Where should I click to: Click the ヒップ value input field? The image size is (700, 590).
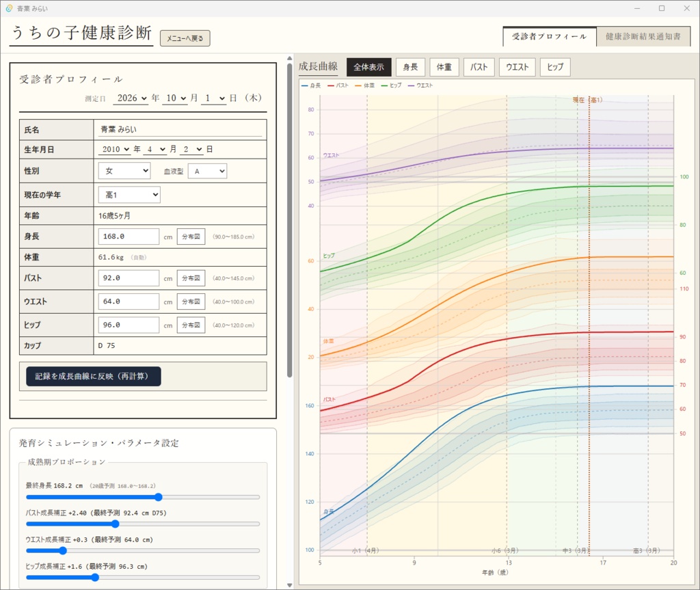pyautogui.click(x=129, y=325)
